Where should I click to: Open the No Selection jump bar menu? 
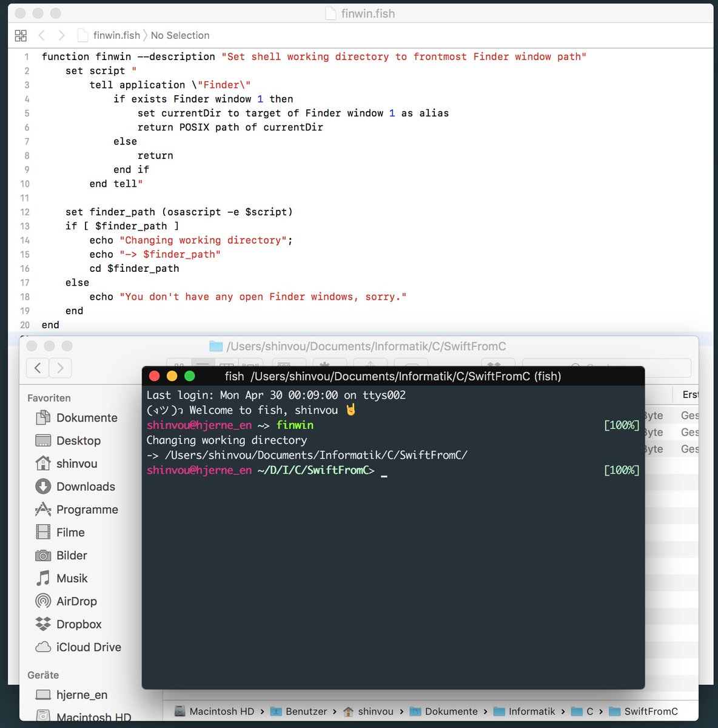pos(180,36)
